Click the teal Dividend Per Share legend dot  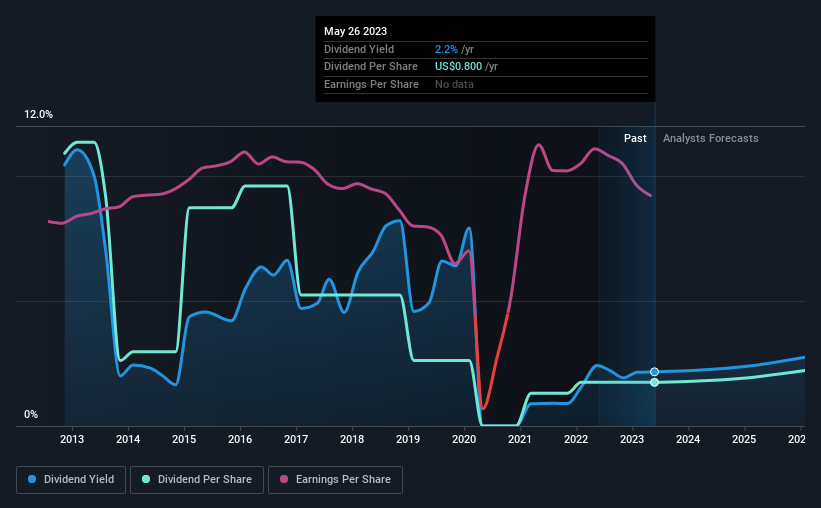[146, 479]
